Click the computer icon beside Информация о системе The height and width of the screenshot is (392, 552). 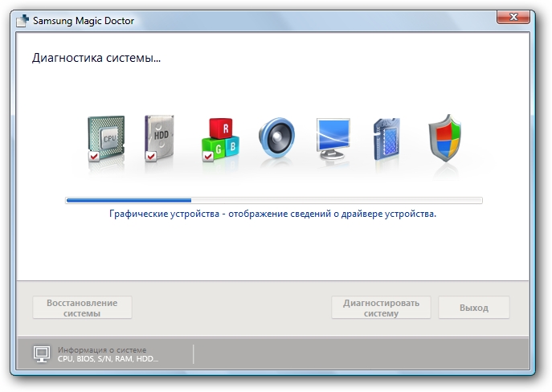pyautogui.click(x=42, y=354)
